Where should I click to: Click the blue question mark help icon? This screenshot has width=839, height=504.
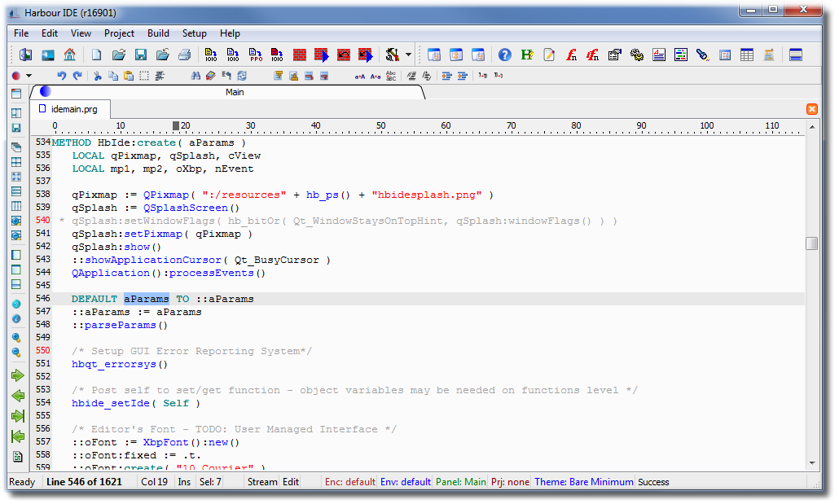pos(505,55)
